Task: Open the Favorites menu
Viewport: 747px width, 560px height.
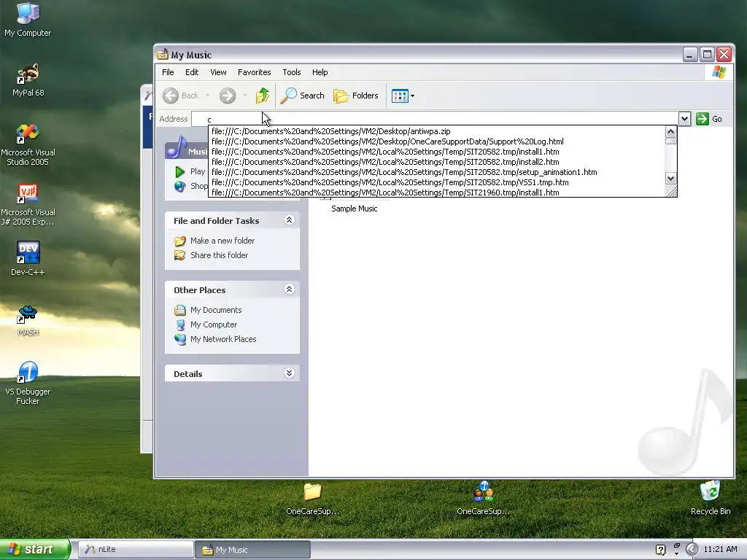Action: click(x=255, y=72)
